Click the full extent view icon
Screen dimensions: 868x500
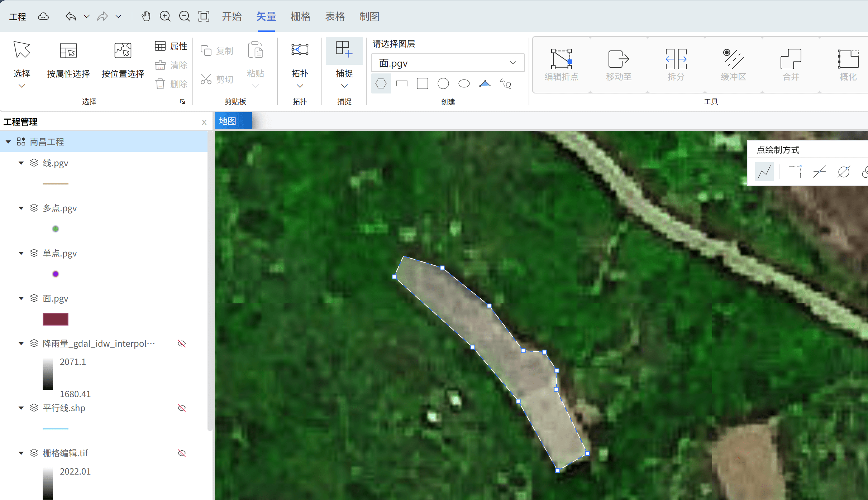coord(204,16)
